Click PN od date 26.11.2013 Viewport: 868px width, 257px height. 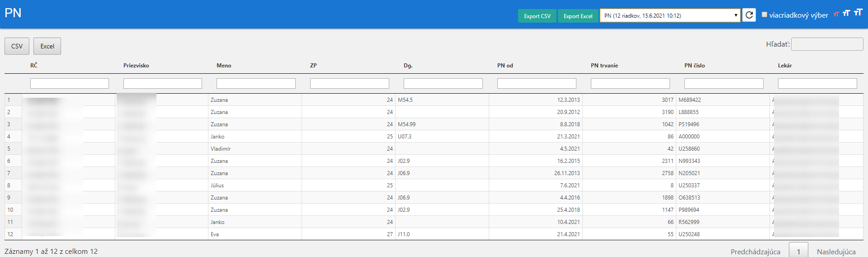pos(567,173)
